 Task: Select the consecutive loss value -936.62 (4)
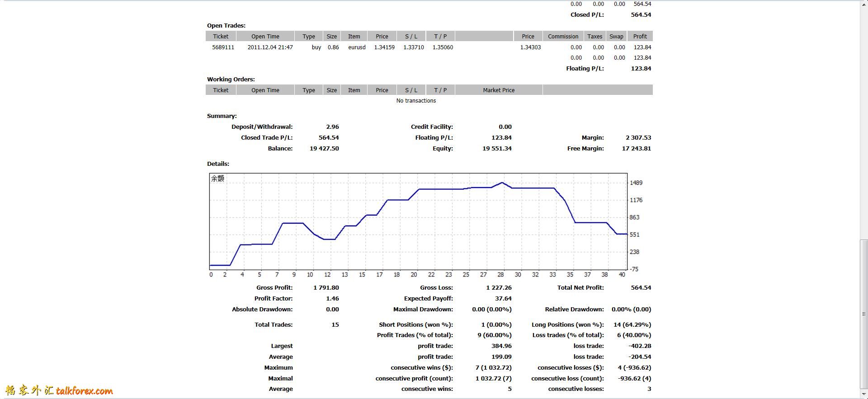pos(634,378)
